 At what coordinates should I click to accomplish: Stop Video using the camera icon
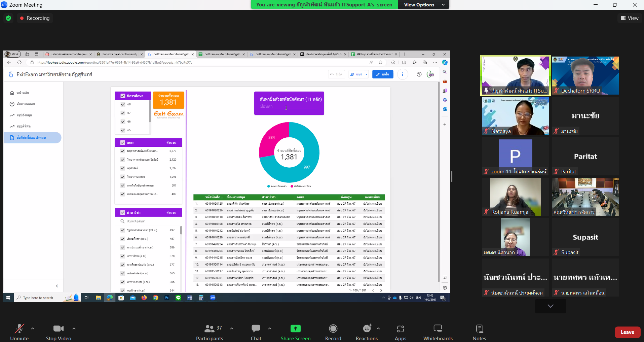[59, 329]
